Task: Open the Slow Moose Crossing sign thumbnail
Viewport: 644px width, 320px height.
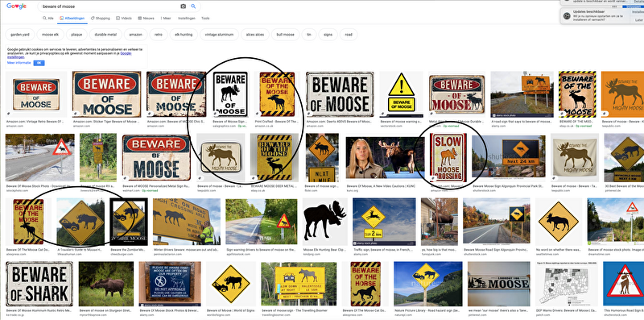Action: pyautogui.click(x=448, y=157)
